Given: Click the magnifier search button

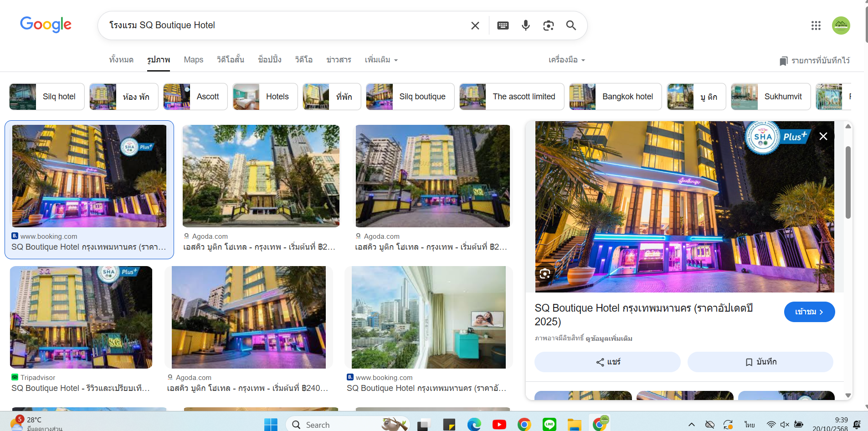Looking at the screenshot, I should point(571,26).
